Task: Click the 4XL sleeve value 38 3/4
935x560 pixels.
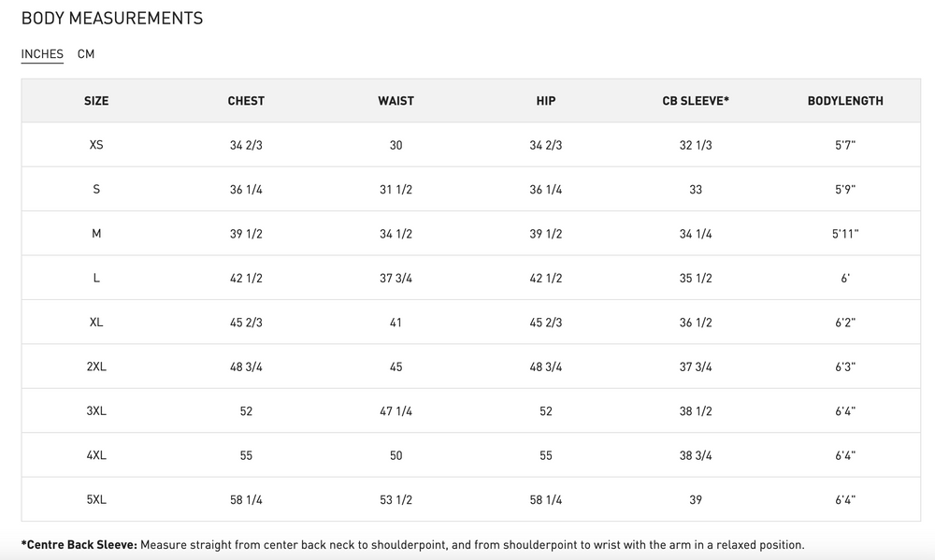Action: (696, 455)
